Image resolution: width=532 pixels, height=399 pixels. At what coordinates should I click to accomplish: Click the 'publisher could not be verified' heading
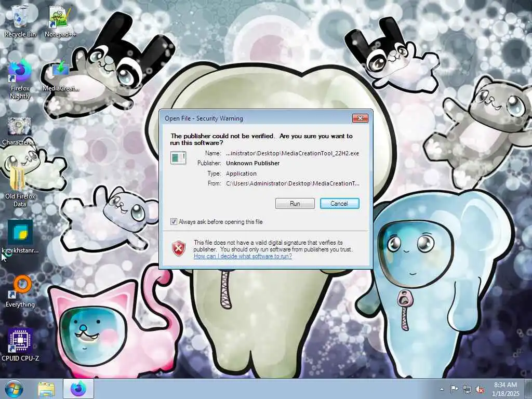tap(261, 139)
